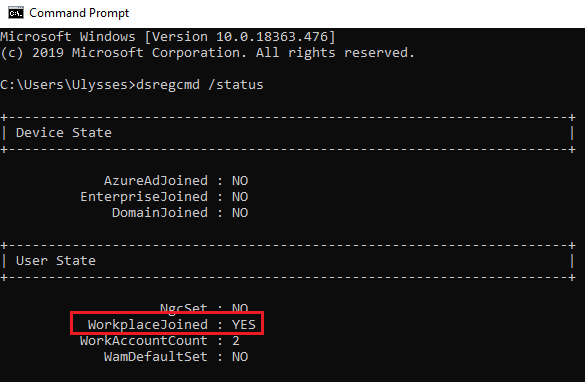Click the Device State section header
Screen dimensions: 585x382
pos(64,133)
